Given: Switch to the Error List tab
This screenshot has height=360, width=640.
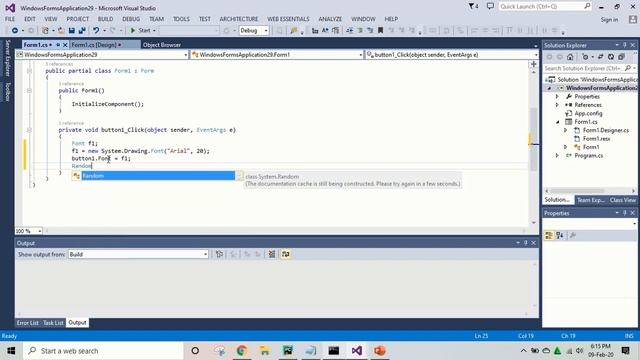Looking at the screenshot, I should pyautogui.click(x=27, y=323).
